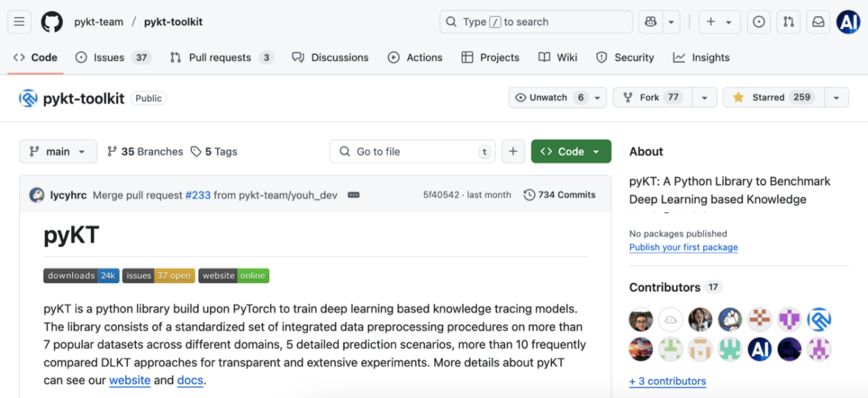Open Copilot chat icon
This screenshot has width=868, height=398.
(x=650, y=22)
